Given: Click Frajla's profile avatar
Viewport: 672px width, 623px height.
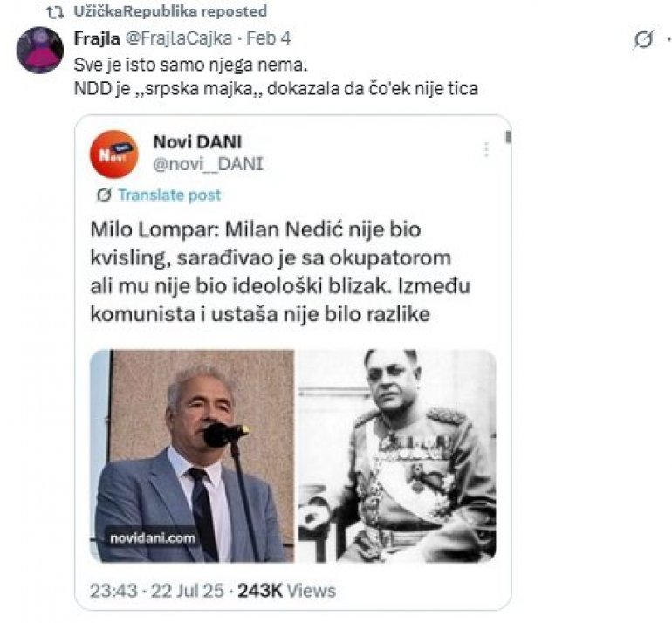Looking at the screenshot, I should coord(40,51).
